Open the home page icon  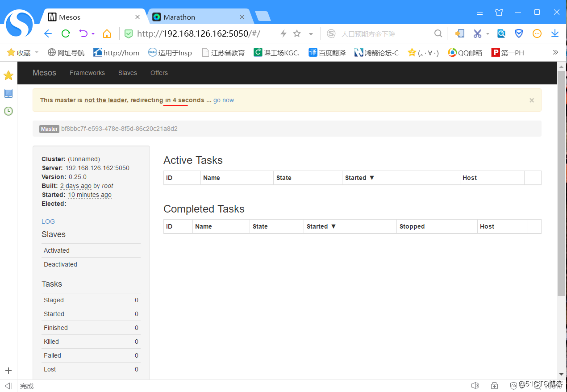tap(107, 33)
